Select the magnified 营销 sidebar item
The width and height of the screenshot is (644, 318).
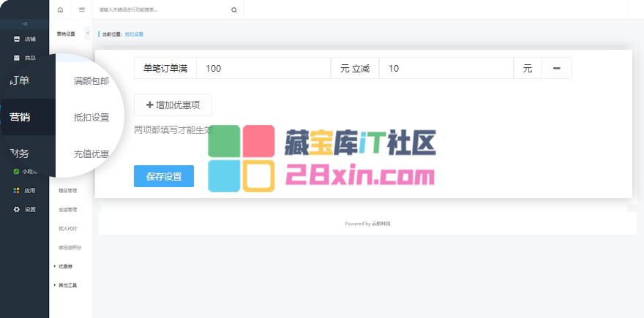[x=20, y=117]
